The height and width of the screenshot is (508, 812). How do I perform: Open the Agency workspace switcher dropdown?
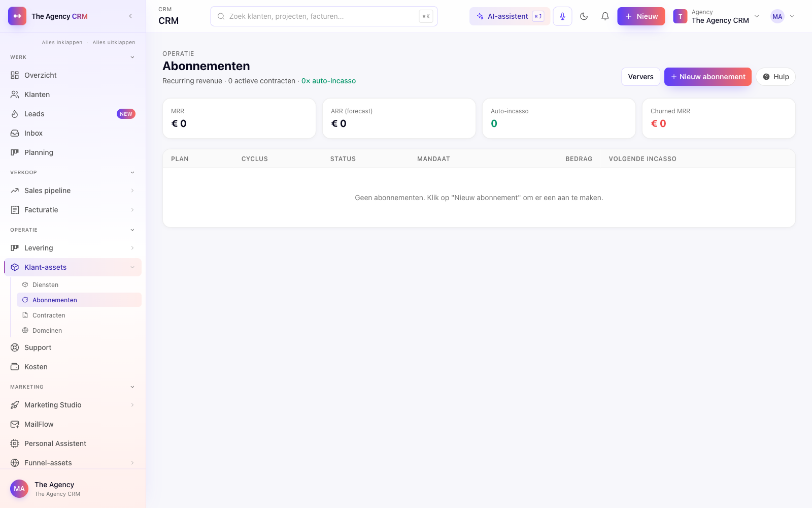(x=716, y=16)
